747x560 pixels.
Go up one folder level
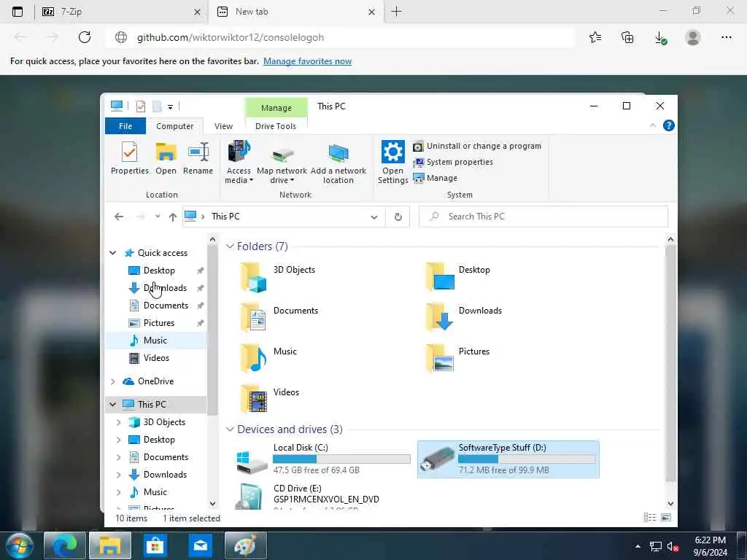[x=172, y=217]
